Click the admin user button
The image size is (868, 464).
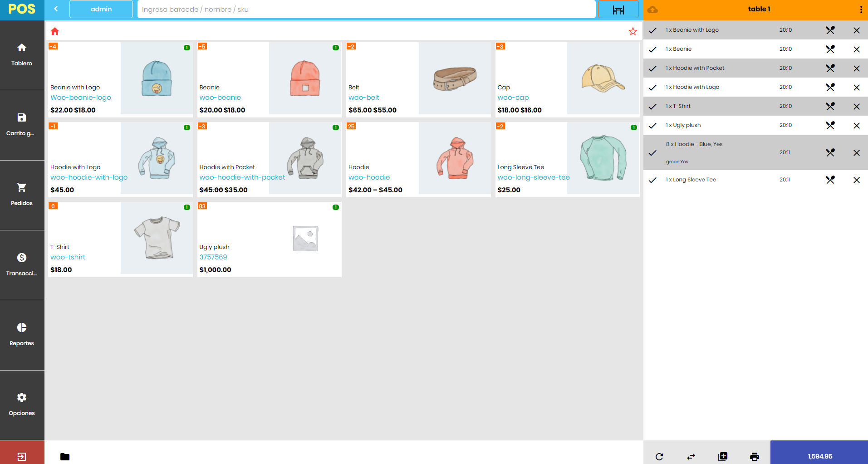click(101, 9)
